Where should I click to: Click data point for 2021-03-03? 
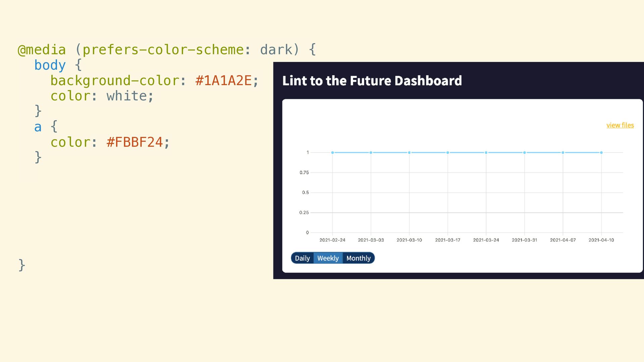[371, 153]
